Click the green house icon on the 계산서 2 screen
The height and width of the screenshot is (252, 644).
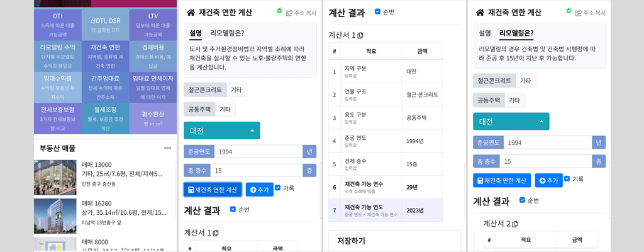point(569,10)
